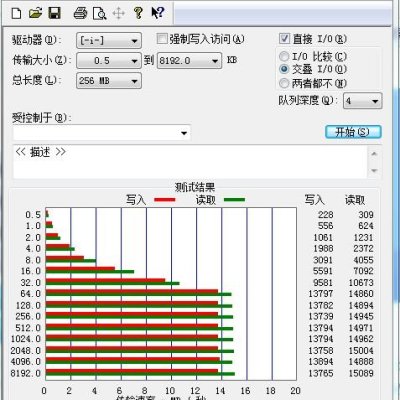Click the New document icon

coord(16,13)
